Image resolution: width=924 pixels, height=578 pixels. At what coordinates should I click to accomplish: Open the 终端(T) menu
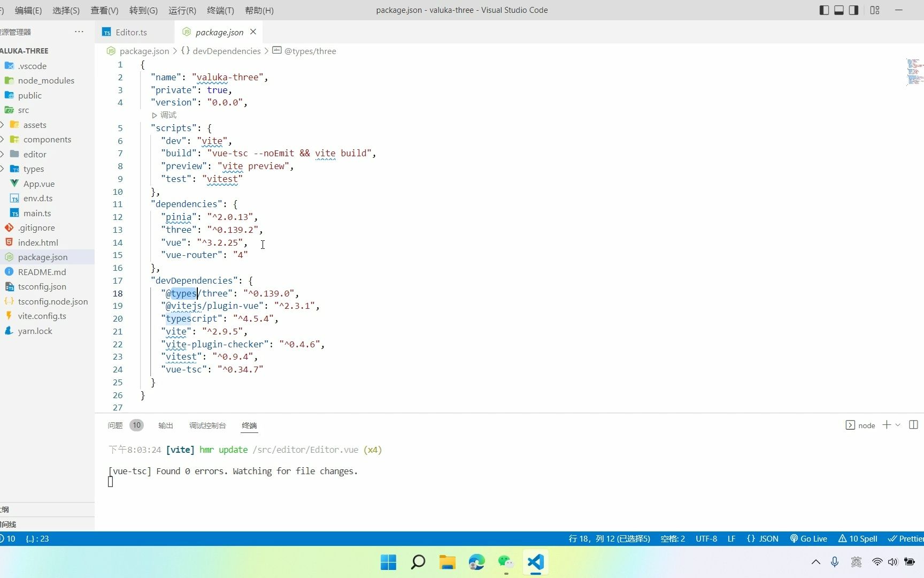pos(220,10)
